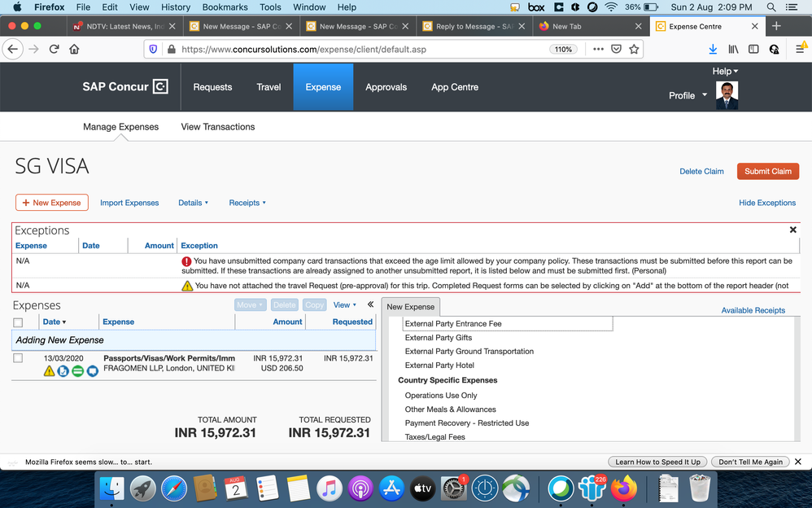Click the green card icon on the FRAGOMEN expense

(x=77, y=371)
